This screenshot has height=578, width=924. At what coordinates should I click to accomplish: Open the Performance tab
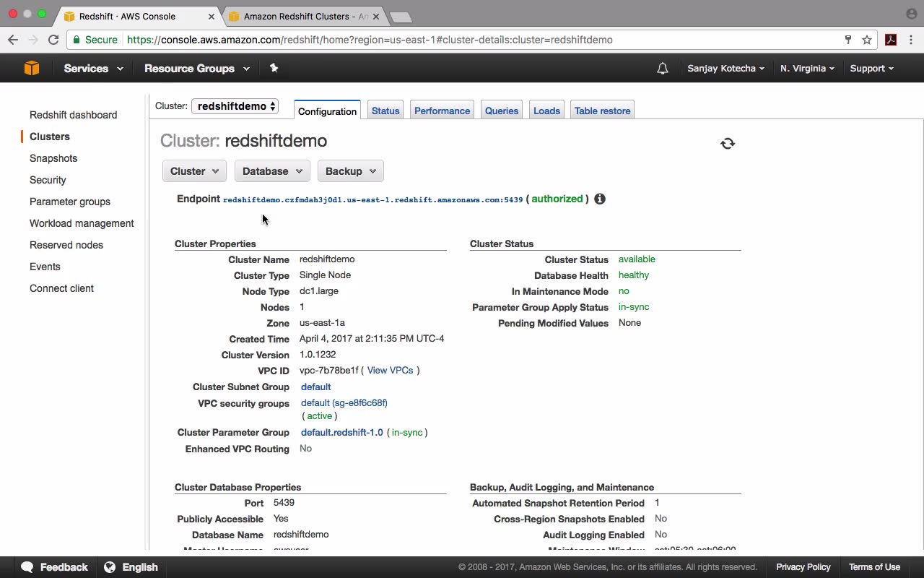442,111
